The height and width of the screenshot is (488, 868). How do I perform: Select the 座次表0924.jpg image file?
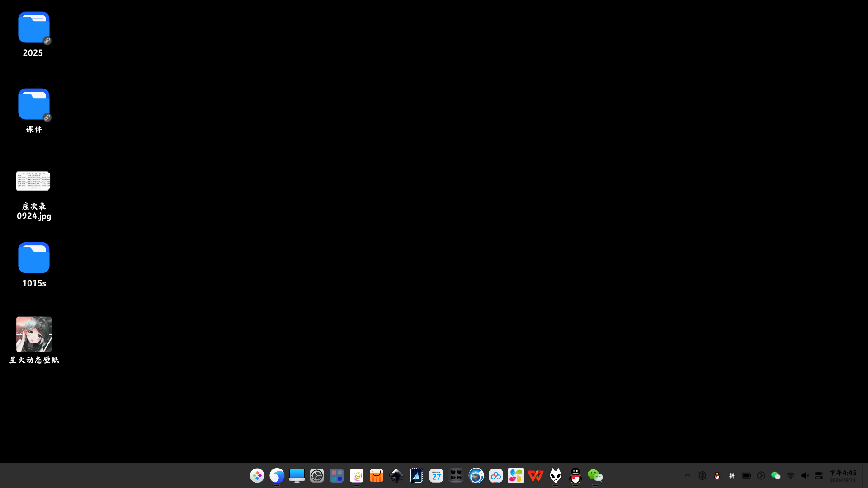tap(34, 195)
